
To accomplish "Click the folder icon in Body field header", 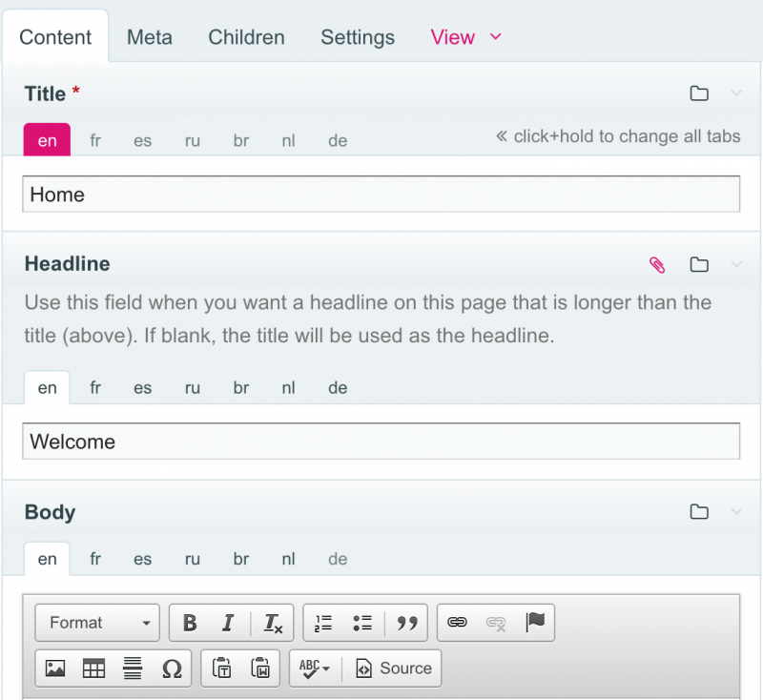I will [x=699, y=512].
